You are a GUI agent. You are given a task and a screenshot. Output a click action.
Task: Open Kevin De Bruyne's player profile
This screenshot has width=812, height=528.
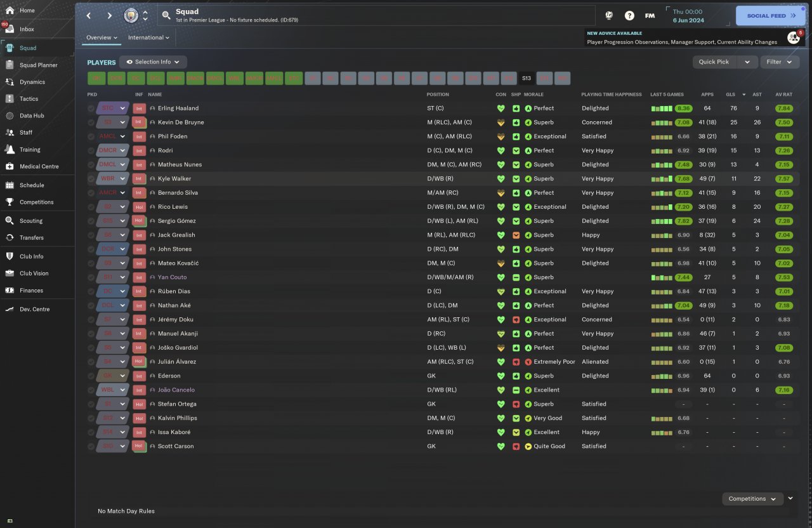click(x=181, y=122)
